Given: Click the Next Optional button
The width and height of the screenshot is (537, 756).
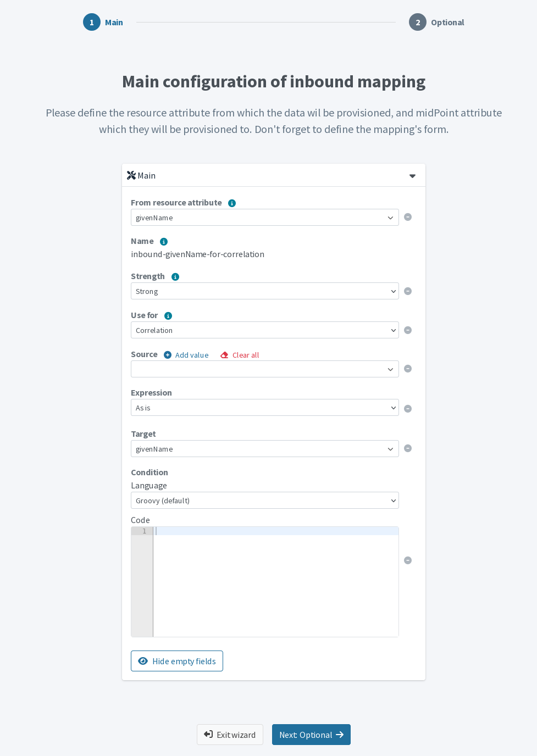Looking at the screenshot, I should pyautogui.click(x=311, y=735).
